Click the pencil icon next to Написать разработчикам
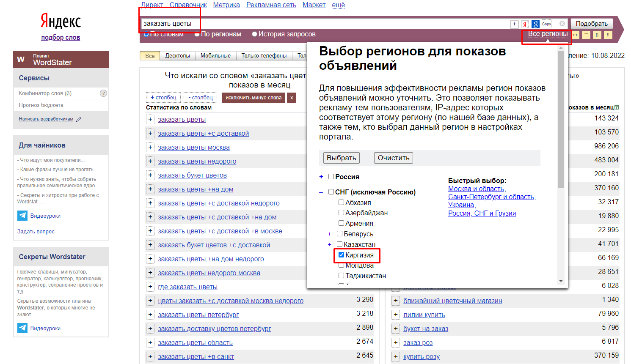Image resolution: width=631 pixels, height=364 pixels. click(x=79, y=119)
